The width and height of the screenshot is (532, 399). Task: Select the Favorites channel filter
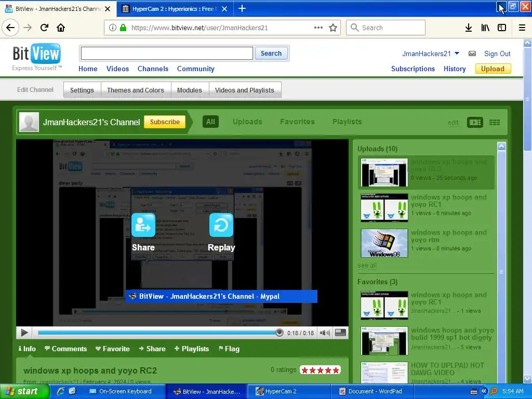(x=297, y=122)
